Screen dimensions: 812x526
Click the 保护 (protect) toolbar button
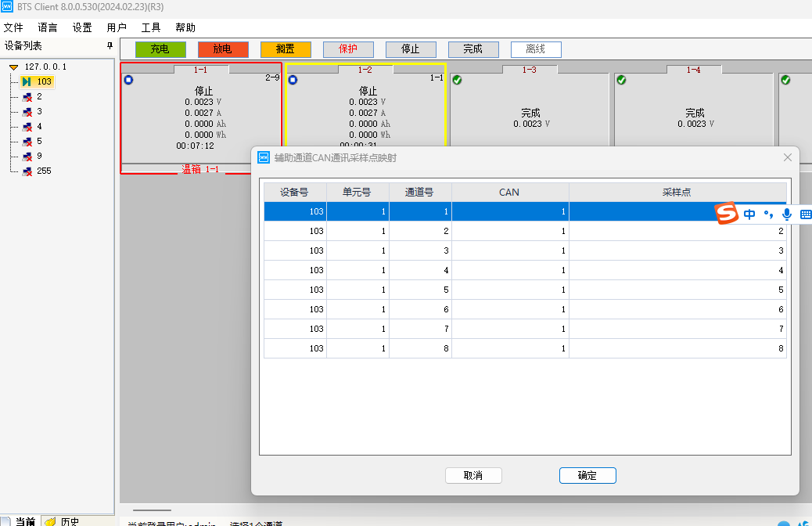348,49
